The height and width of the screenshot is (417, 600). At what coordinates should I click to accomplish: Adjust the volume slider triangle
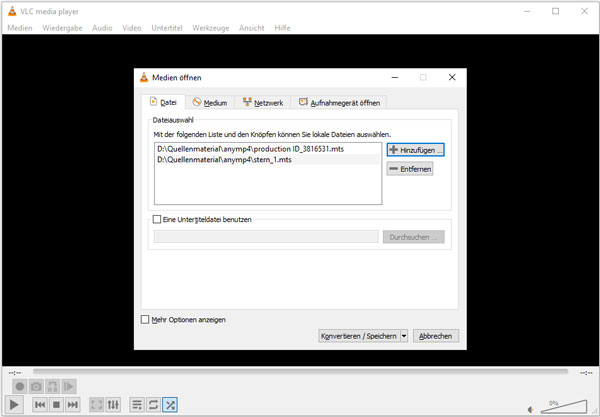[564, 407]
